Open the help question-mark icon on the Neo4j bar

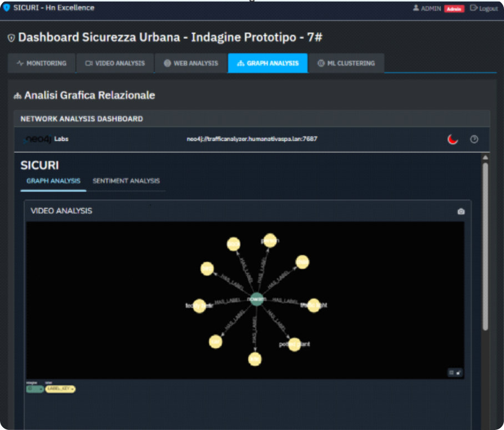tap(474, 139)
